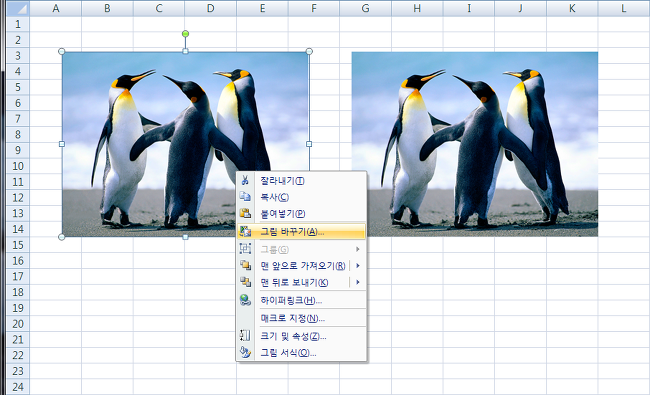Select row 18 header
This screenshot has width=650, height=395.
[18, 292]
